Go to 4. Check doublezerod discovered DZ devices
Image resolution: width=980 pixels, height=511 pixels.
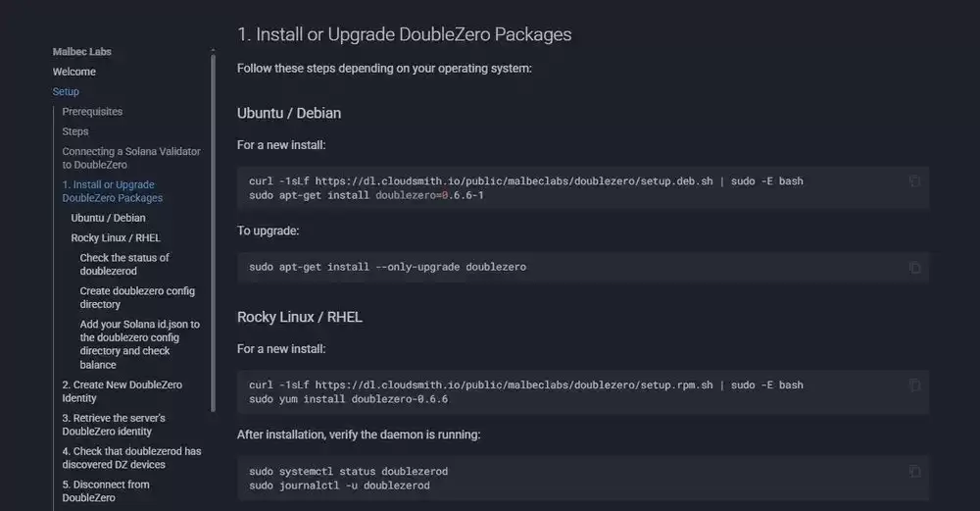[131, 458]
